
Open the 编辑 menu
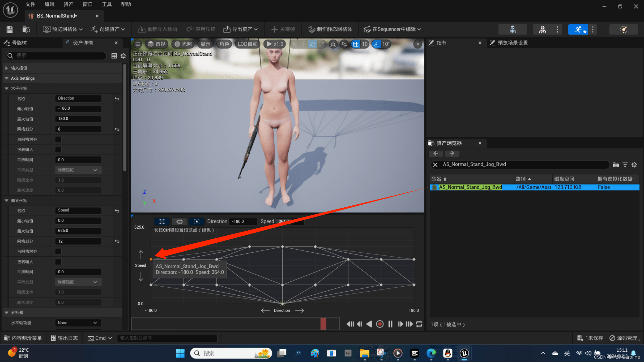[49, 4]
